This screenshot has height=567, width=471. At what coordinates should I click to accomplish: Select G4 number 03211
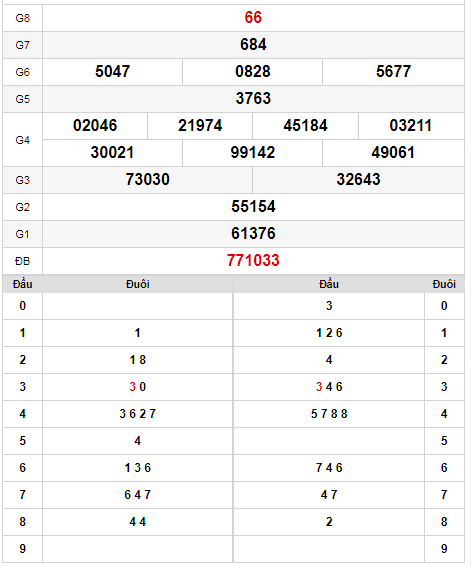click(x=411, y=125)
